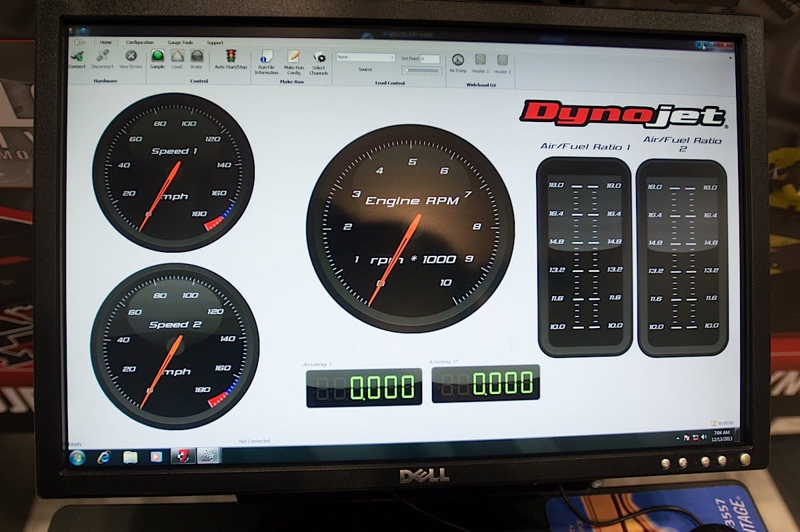Click the Connect hardware icon
The height and width of the screenshot is (532, 800).
77,57
